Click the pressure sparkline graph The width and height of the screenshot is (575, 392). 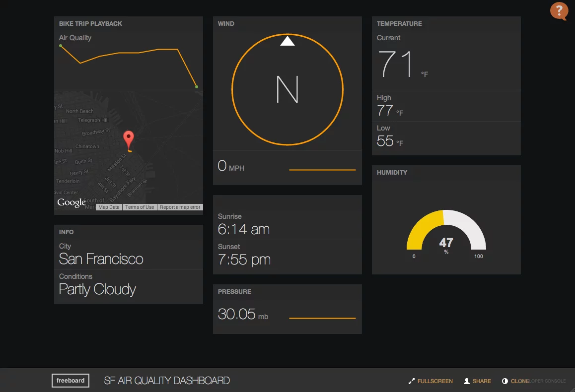322,318
